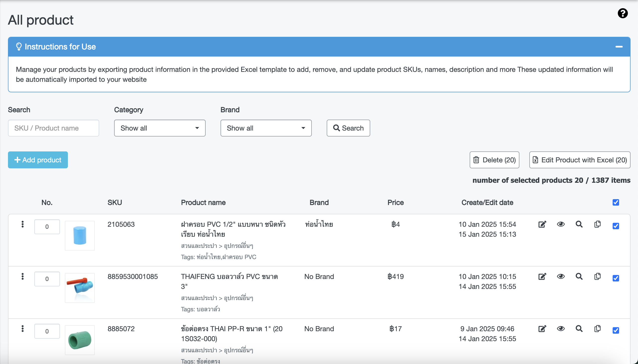The height and width of the screenshot is (364, 638).
Task: Uncheck the select-all header checkbox
Action: [x=616, y=202]
